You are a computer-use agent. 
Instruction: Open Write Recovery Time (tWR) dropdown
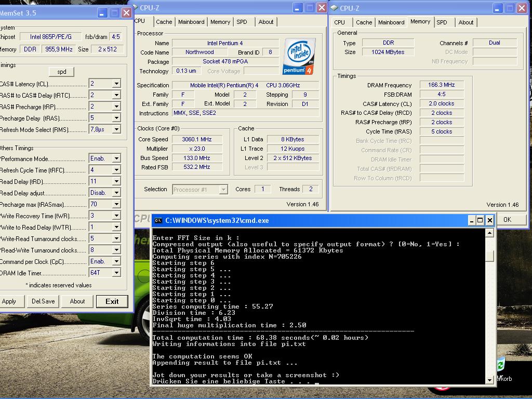click(116, 216)
